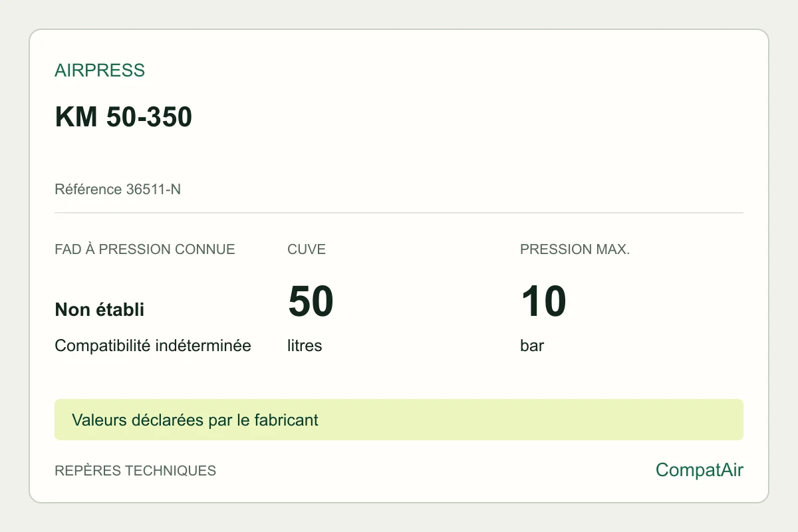Click the Compatibilité indéterminée note
Image resolution: width=798 pixels, height=532 pixels.
(x=153, y=346)
